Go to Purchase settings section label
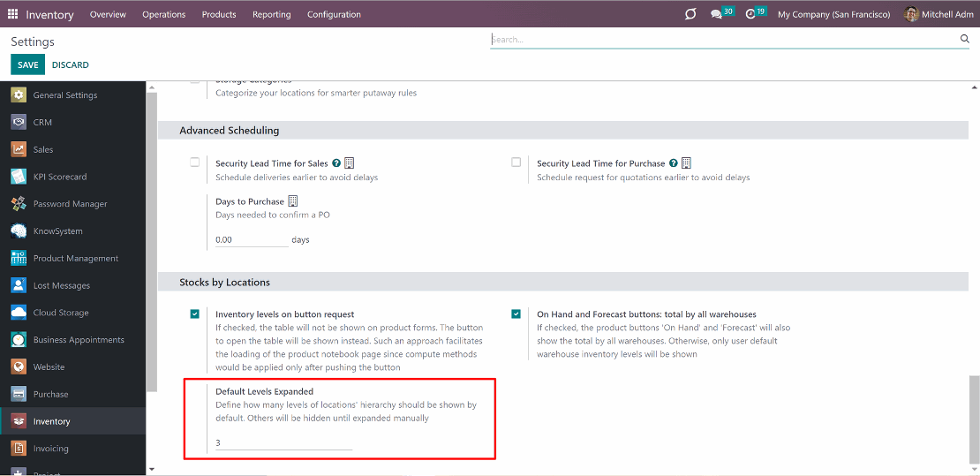The width and height of the screenshot is (980, 476). [50, 394]
